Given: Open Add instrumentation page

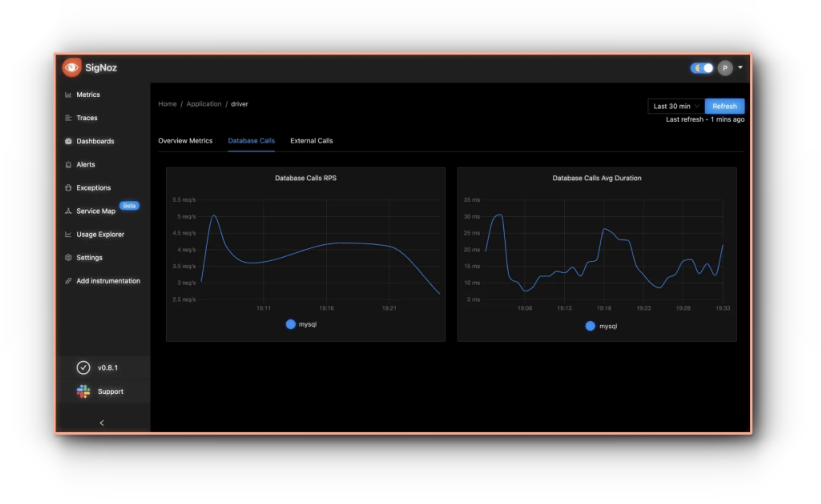Looking at the screenshot, I should click(108, 281).
